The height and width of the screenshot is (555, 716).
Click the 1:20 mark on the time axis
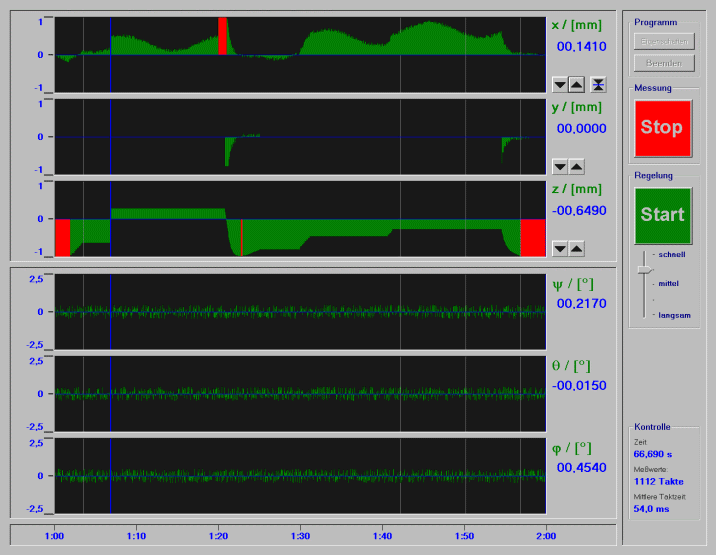coord(218,536)
